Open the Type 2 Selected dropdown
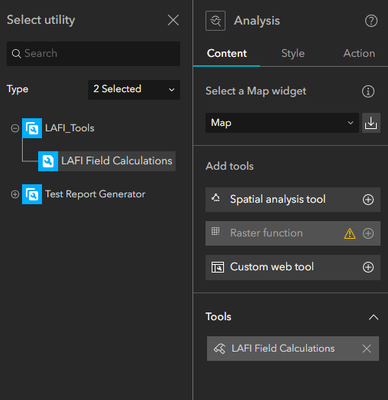The height and width of the screenshot is (400, 388). coord(134,89)
